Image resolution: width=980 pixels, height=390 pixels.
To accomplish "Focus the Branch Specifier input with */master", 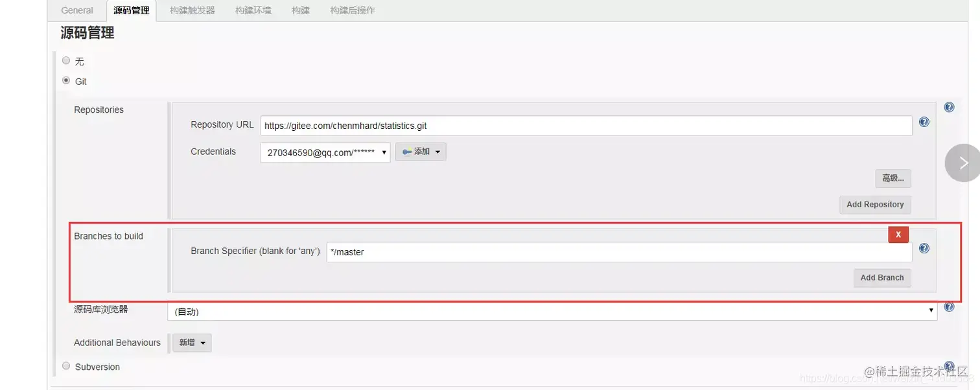I will [620, 252].
